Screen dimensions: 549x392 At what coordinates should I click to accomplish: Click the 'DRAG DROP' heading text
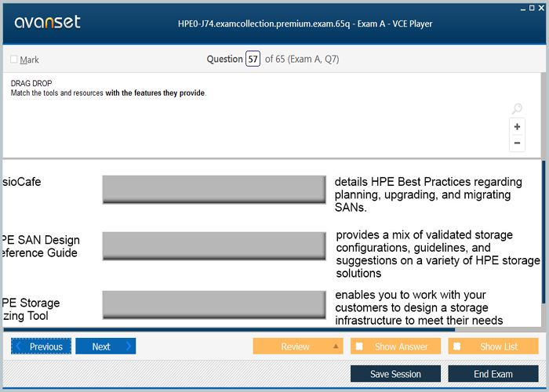tap(31, 83)
